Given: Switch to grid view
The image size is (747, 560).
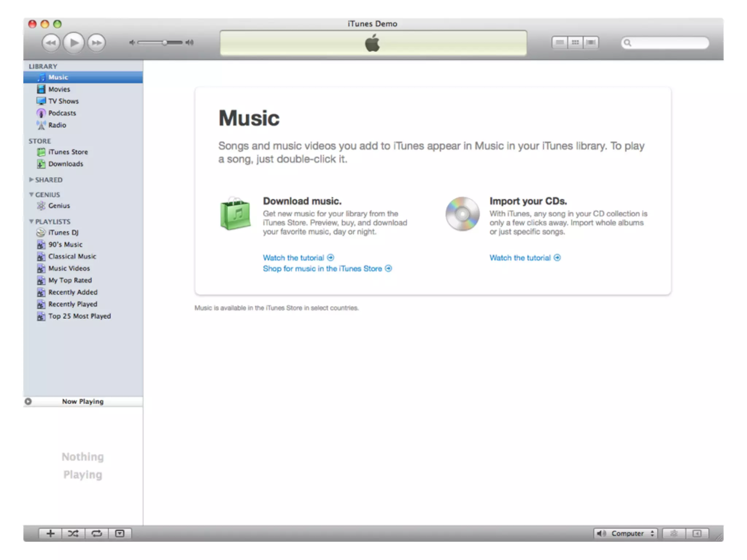Looking at the screenshot, I should tap(575, 43).
